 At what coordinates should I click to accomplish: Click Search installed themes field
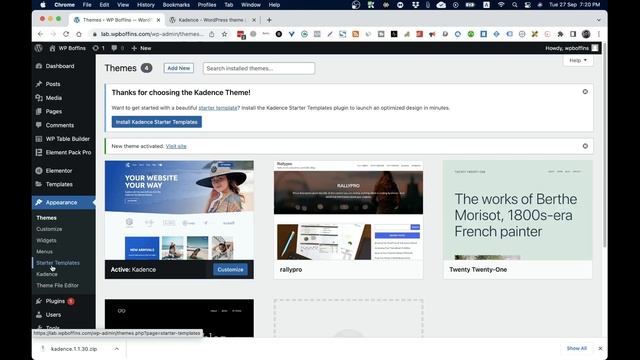tap(259, 68)
